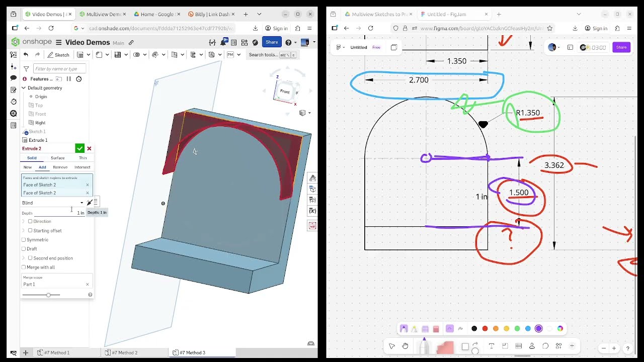Select the Boolean tool icon in toolbar
This screenshot has width=644, height=362.
(136, 55)
